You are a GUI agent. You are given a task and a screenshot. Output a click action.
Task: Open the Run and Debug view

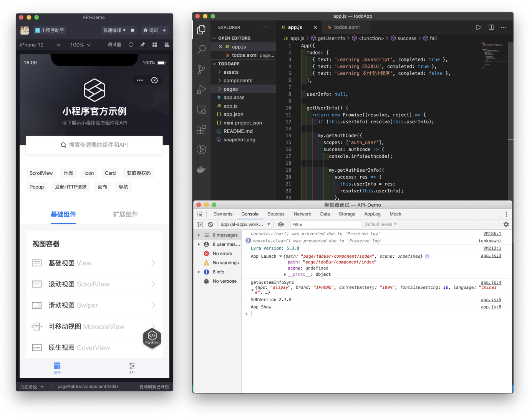[x=201, y=89]
